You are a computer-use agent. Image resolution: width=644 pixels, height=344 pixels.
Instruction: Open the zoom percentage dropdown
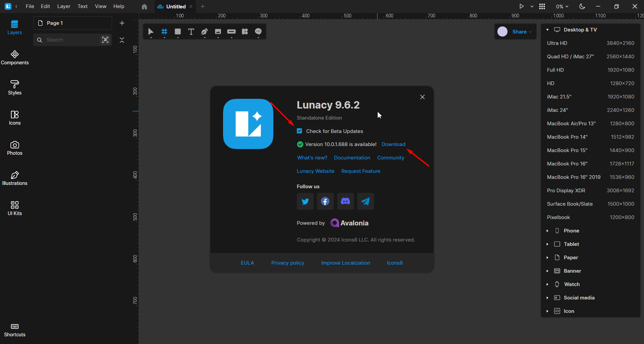(562, 6)
